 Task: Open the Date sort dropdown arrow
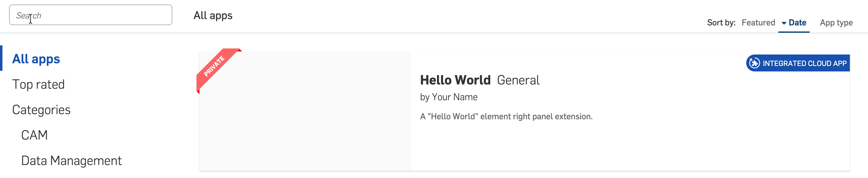click(x=784, y=23)
